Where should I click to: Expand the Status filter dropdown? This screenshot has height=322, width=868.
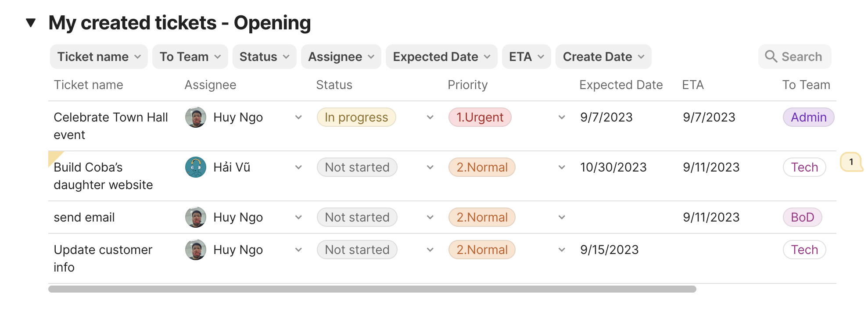(x=264, y=57)
